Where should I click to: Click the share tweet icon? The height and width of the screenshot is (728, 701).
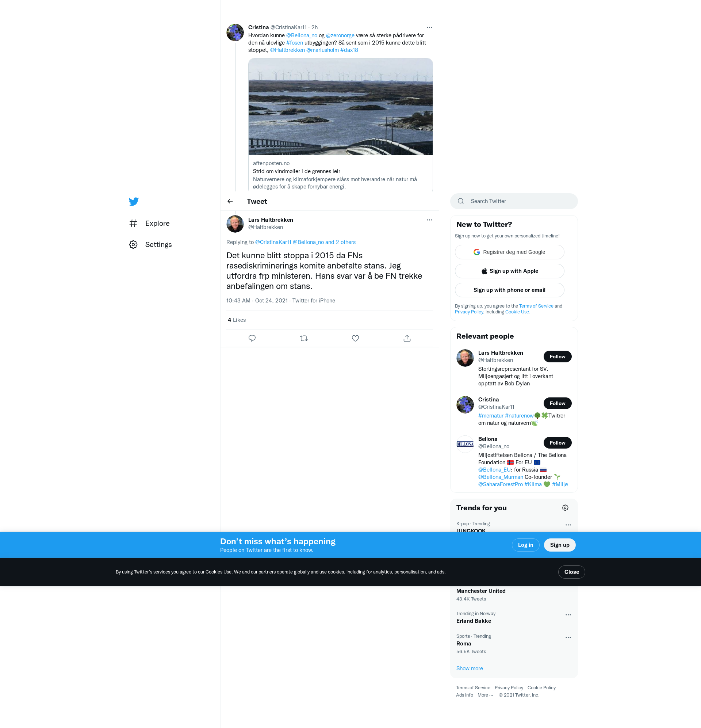[x=407, y=338]
